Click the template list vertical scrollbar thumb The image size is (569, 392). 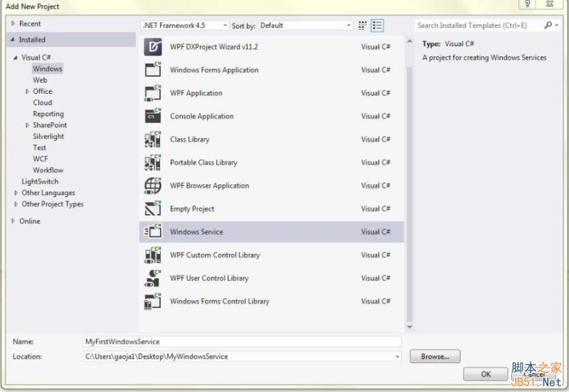click(x=410, y=194)
